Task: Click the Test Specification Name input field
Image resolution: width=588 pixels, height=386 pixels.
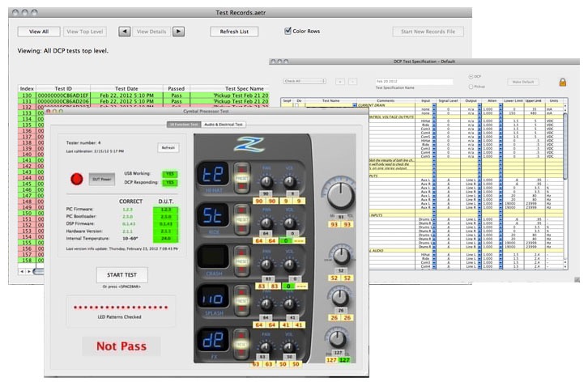Action: coord(414,81)
